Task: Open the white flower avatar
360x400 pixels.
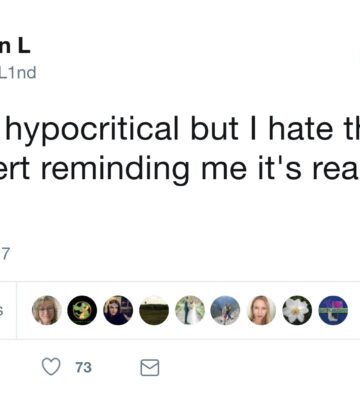Action: 297,310
